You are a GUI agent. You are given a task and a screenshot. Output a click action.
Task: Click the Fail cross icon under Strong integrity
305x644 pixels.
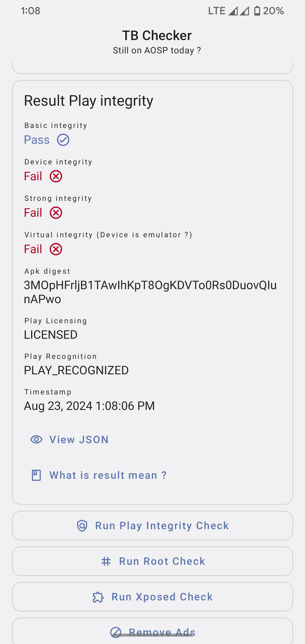55,213
